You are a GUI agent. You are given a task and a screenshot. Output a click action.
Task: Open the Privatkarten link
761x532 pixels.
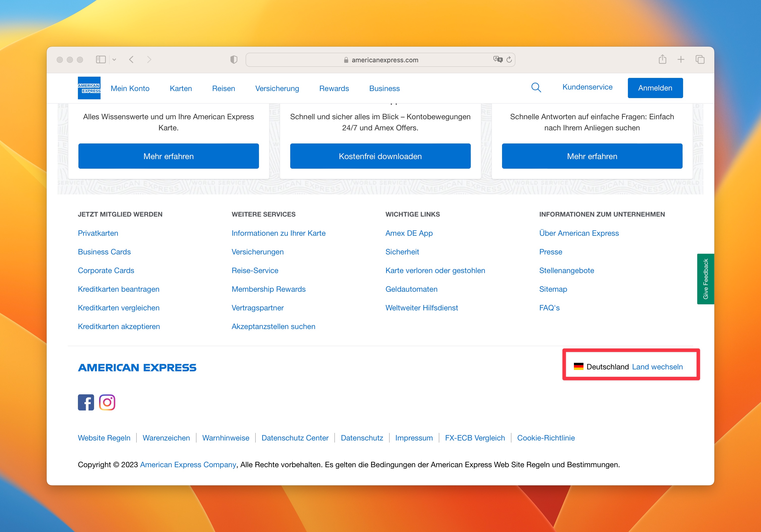point(98,233)
